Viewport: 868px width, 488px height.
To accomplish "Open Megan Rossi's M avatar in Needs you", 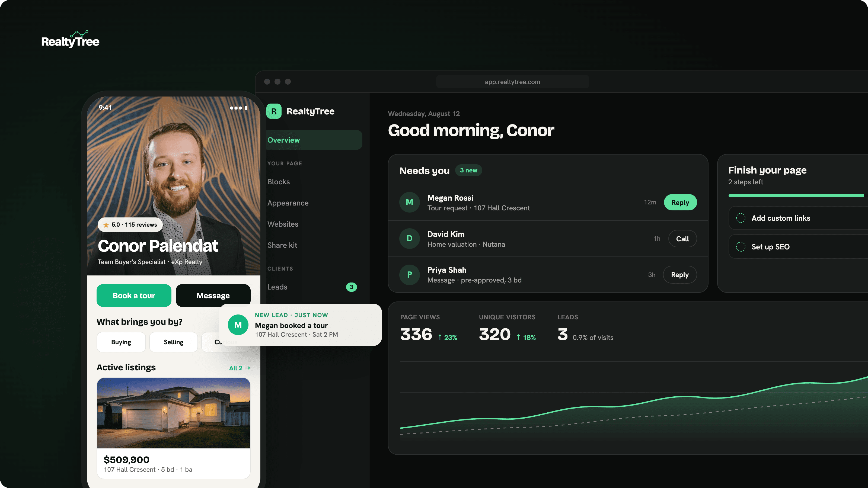I will [x=409, y=202].
